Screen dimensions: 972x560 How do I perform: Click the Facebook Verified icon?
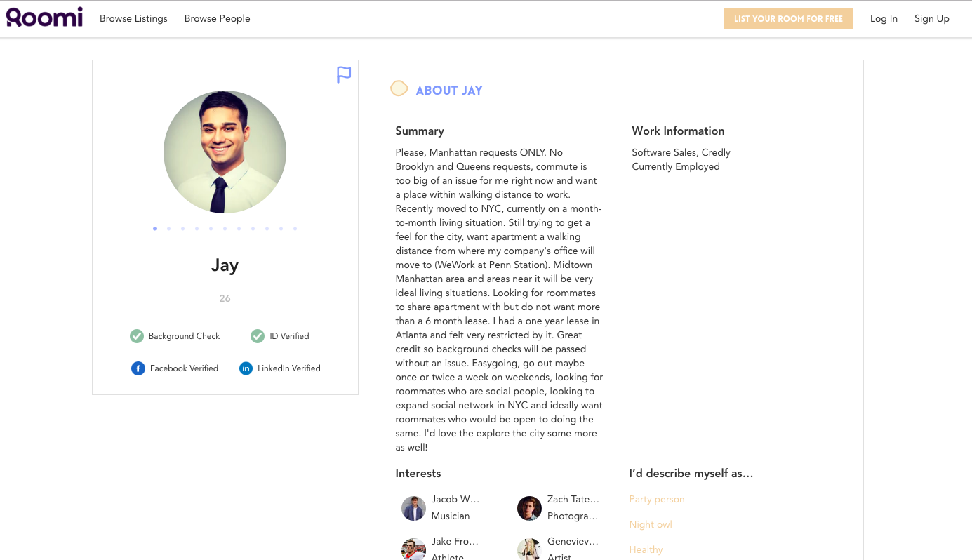pos(138,368)
